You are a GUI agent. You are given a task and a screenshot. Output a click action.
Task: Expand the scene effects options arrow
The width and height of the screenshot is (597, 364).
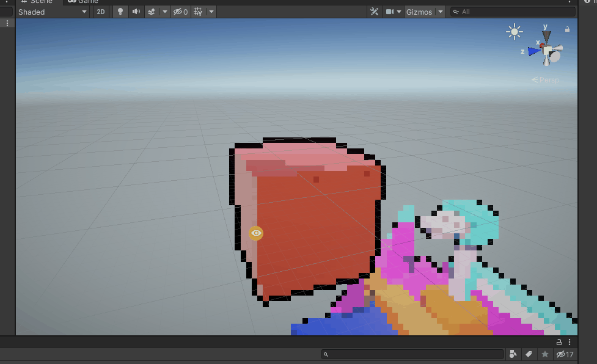coord(165,12)
